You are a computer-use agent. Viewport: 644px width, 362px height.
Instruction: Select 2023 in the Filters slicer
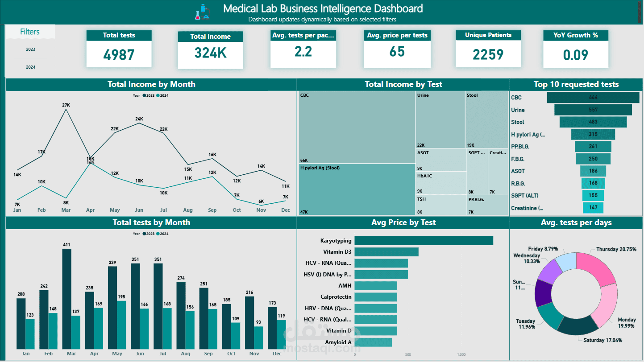pyautogui.click(x=30, y=49)
